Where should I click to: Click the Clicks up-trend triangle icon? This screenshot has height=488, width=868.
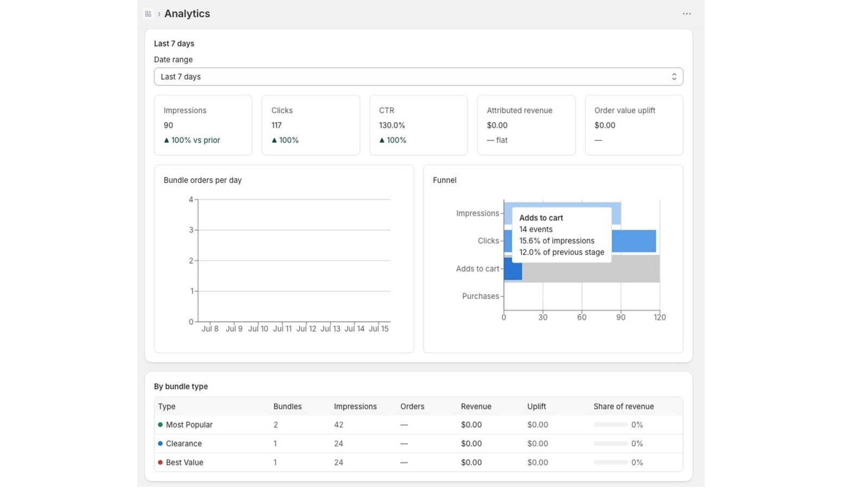275,140
